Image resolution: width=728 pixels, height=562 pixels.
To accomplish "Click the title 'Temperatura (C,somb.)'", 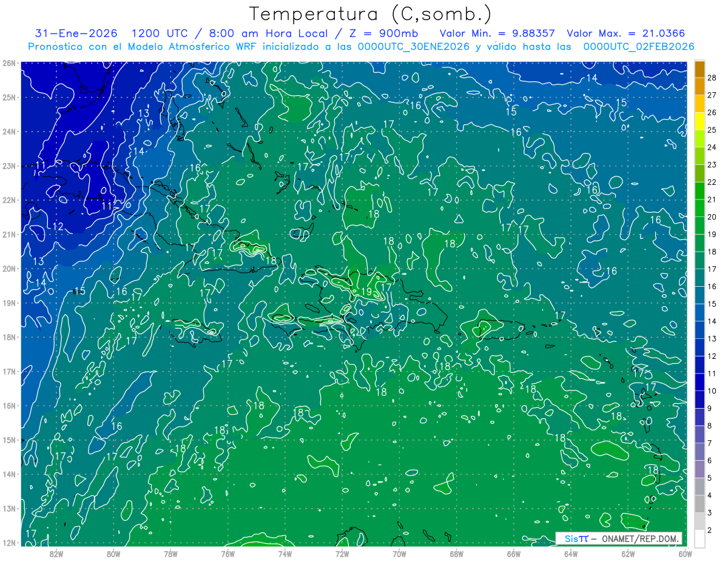I will point(371,14).
